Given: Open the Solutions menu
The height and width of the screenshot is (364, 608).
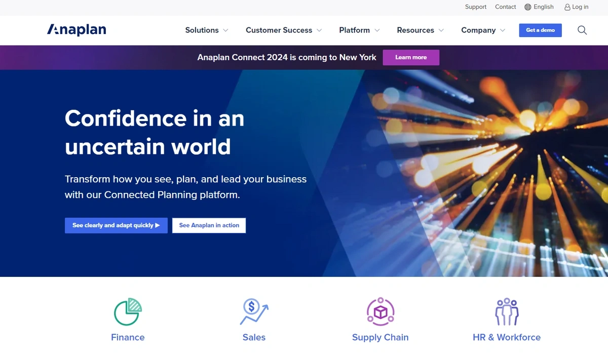Looking at the screenshot, I should pyautogui.click(x=202, y=30).
